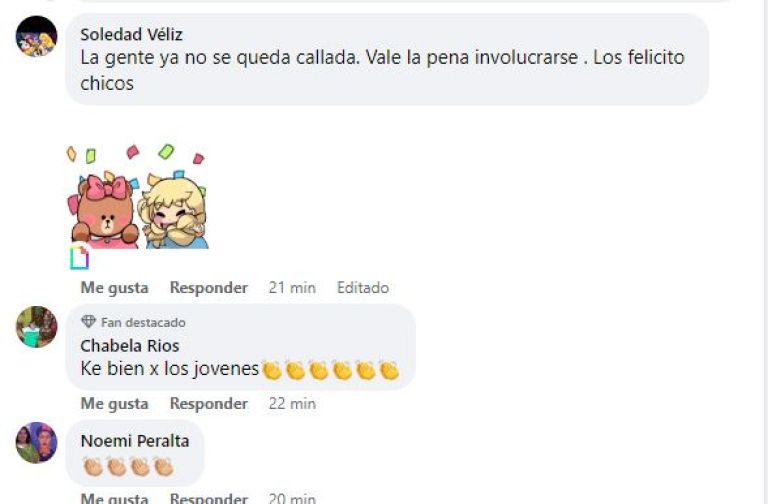Open the Soledad Véliz name link

pos(132,34)
